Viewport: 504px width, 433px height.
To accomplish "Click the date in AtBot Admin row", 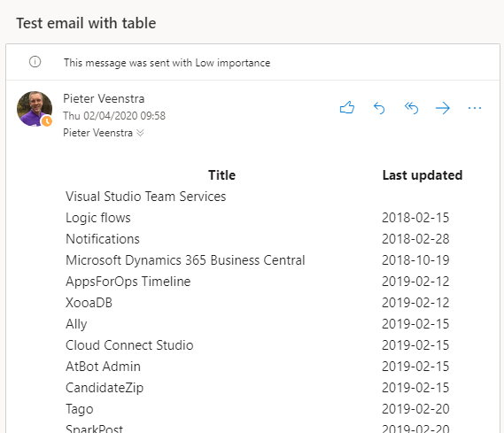I will [x=415, y=367].
